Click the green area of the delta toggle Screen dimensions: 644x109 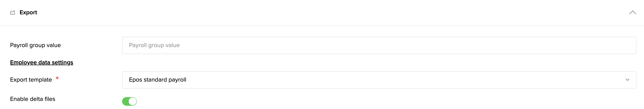tap(125, 102)
